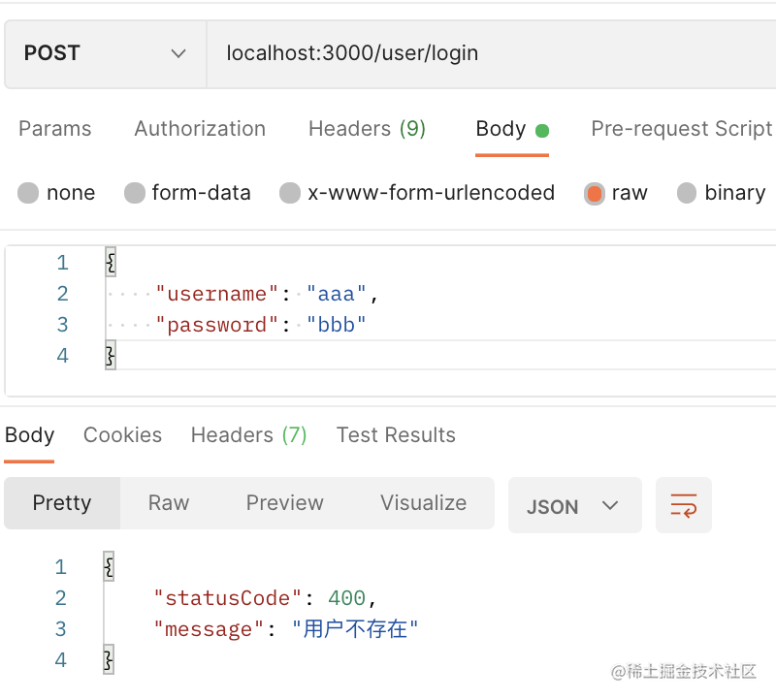
Task: Open the Authorization tab
Action: coord(200,129)
